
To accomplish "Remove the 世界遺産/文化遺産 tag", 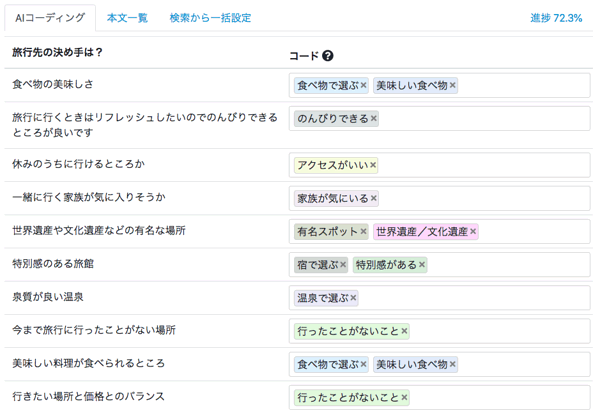I will tap(473, 231).
